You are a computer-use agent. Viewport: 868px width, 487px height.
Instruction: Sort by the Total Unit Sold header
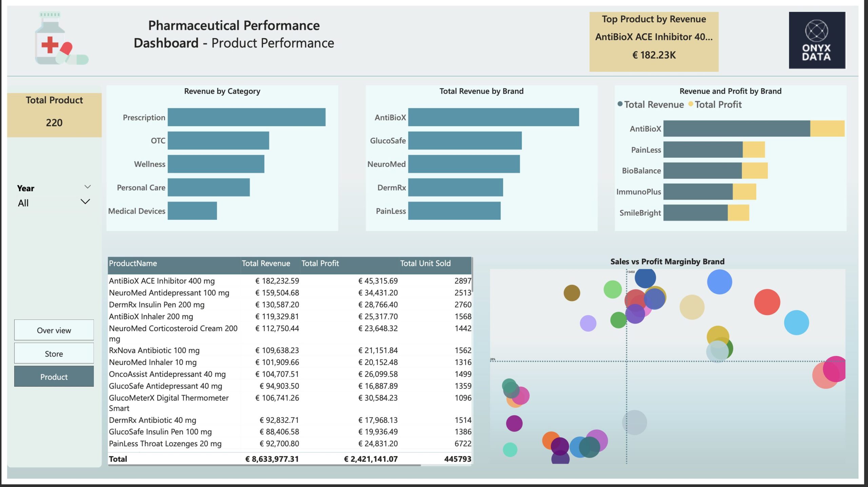(425, 264)
